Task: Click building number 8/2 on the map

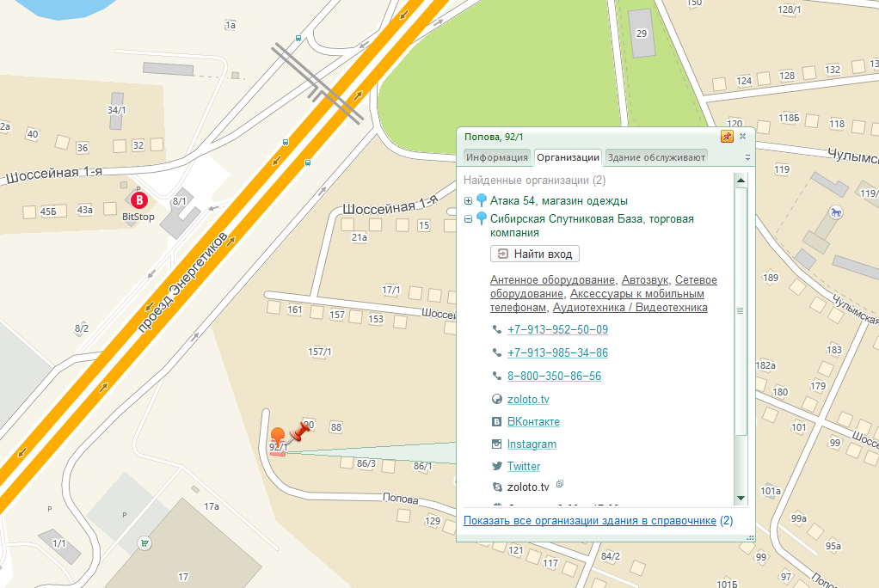Action: (82, 328)
